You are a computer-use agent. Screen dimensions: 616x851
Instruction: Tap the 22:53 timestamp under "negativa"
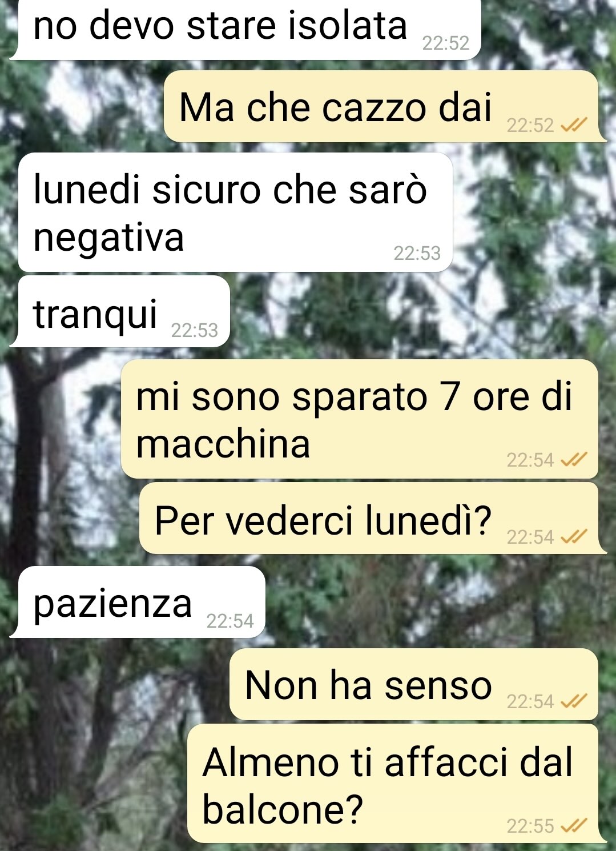417,253
